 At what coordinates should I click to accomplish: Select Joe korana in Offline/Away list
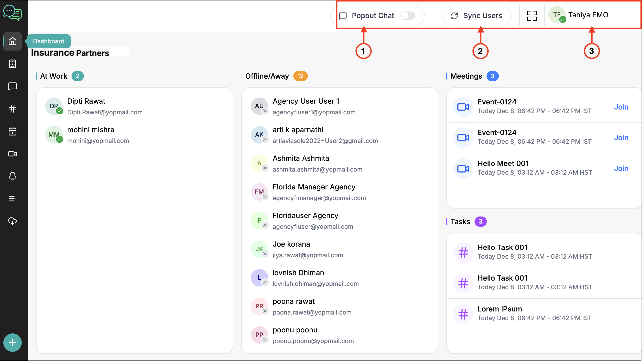coord(291,244)
